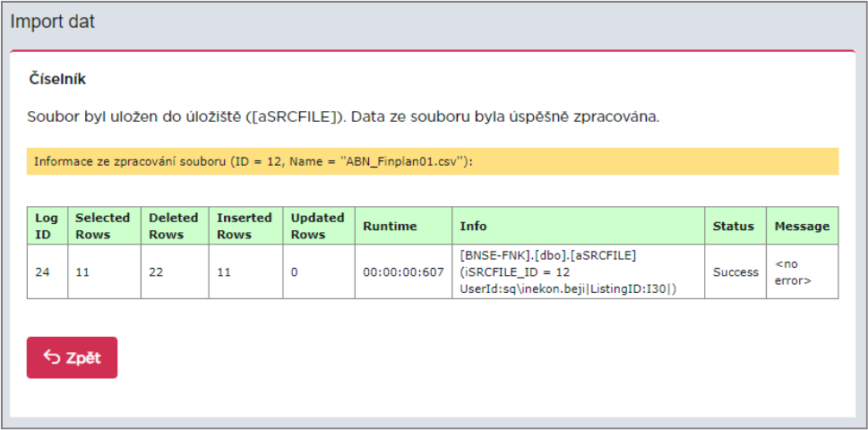The image size is (868, 430).
Task: Click the yellow file processing info banner
Action: 433,161
